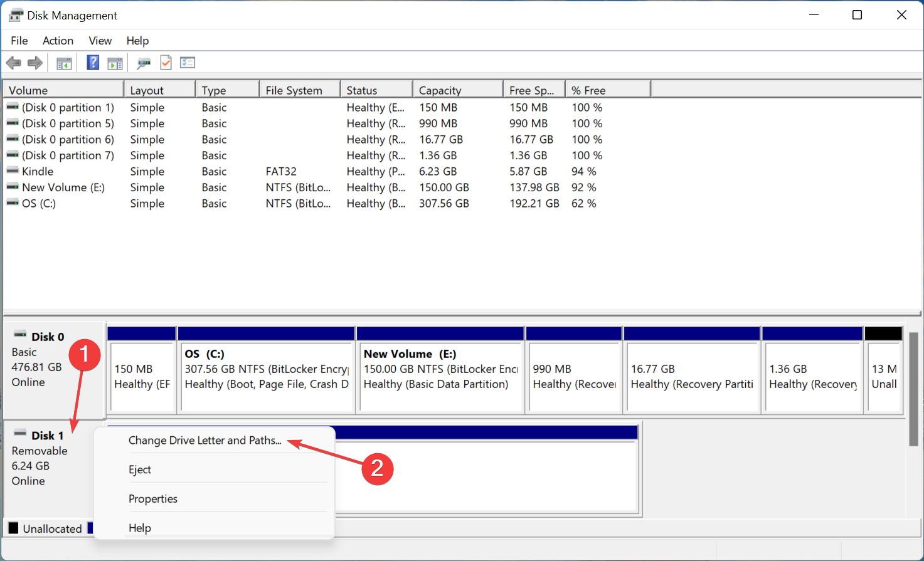924x561 pixels.
Task: Toggle the Show/Hide Action Pane icon
Action: click(x=115, y=63)
